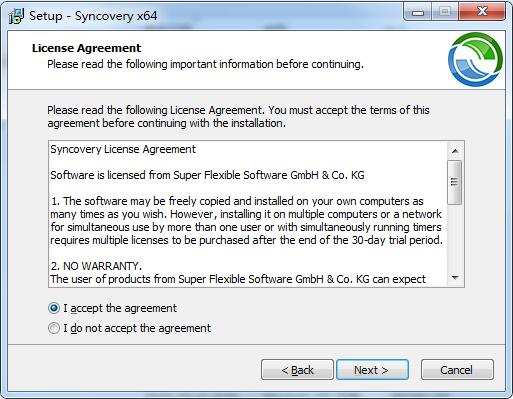Close the Syncovery setup with the X
The width and height of the screenshot is (513, 399).
click(x=482, y=12)
